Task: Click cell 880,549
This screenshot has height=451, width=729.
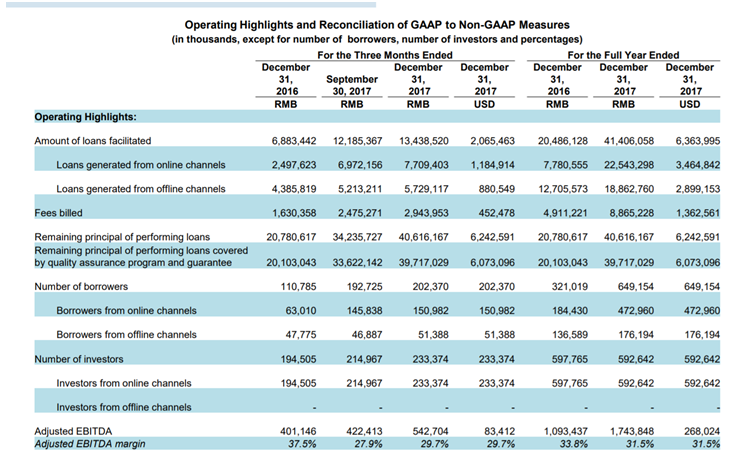Action: [497, 189]
